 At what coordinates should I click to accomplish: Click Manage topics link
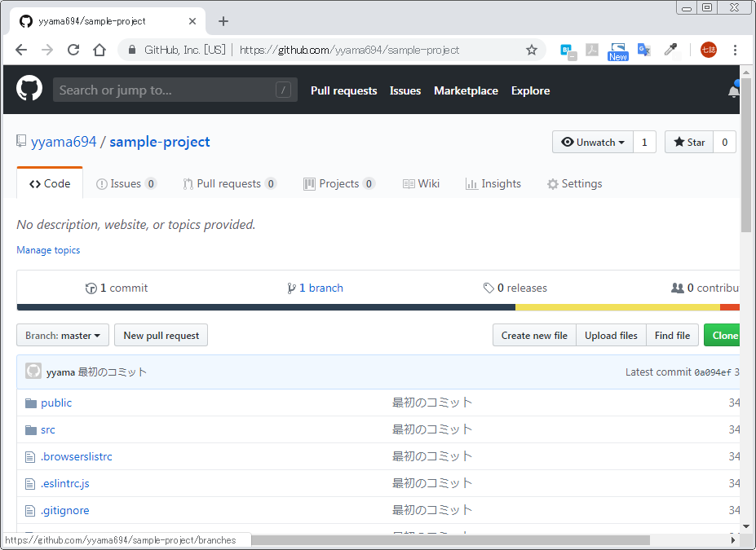click(48, 250)
